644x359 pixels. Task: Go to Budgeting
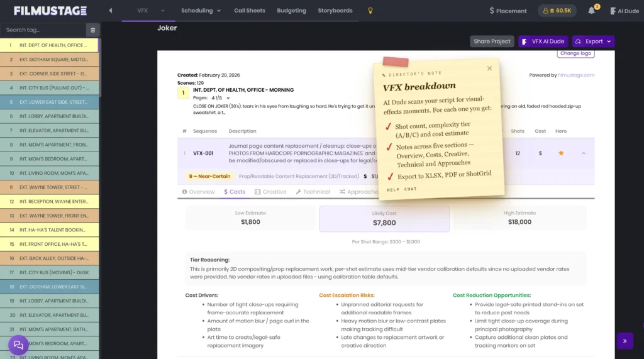pyautogui.click(x=292, y=11)
